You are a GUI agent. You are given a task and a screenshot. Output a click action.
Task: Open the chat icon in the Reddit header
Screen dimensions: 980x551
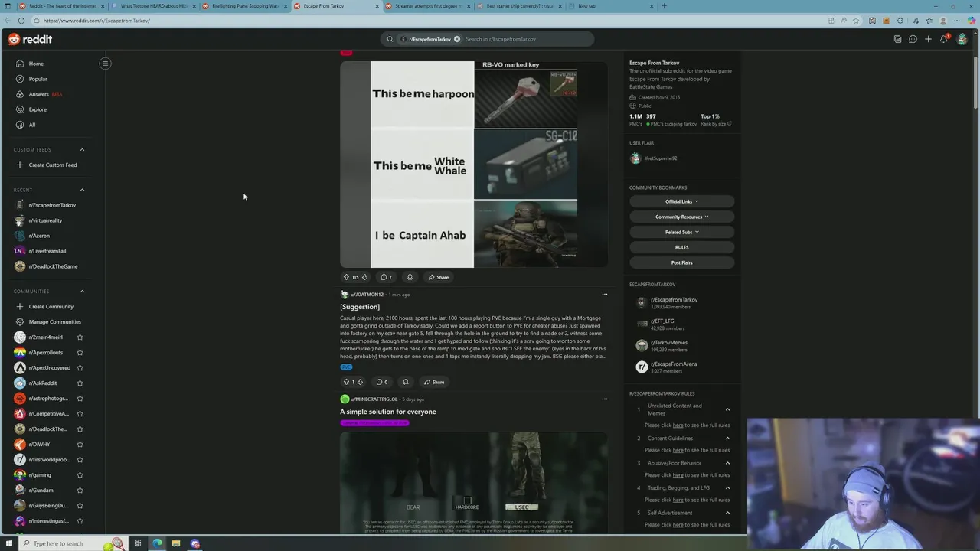click(x=913, y=39)
